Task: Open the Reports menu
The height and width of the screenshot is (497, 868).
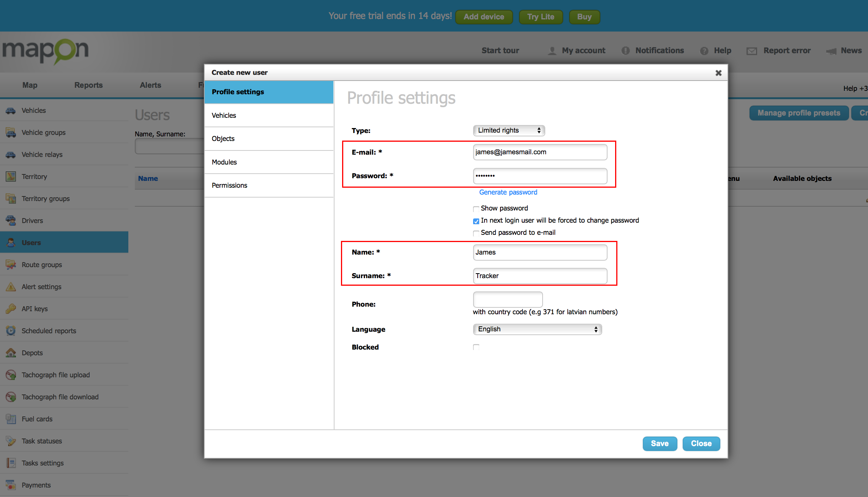Action: tap(88, 85)
